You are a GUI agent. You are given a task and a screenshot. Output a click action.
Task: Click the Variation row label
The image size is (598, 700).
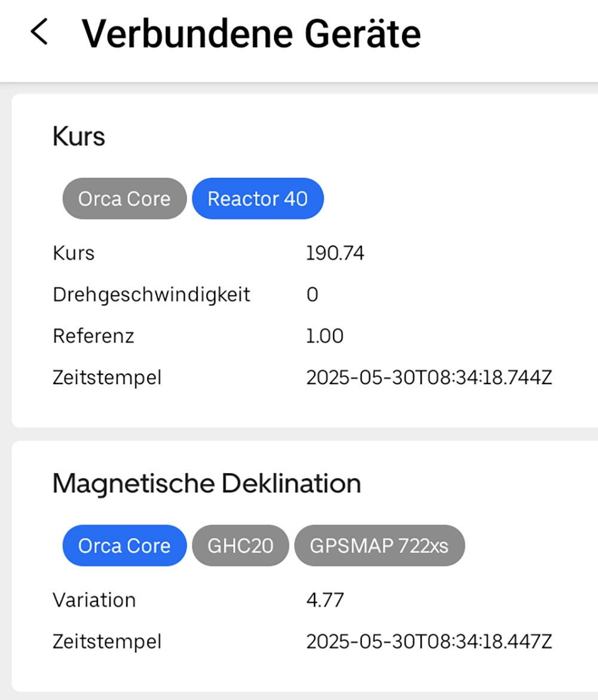[94, 600]
